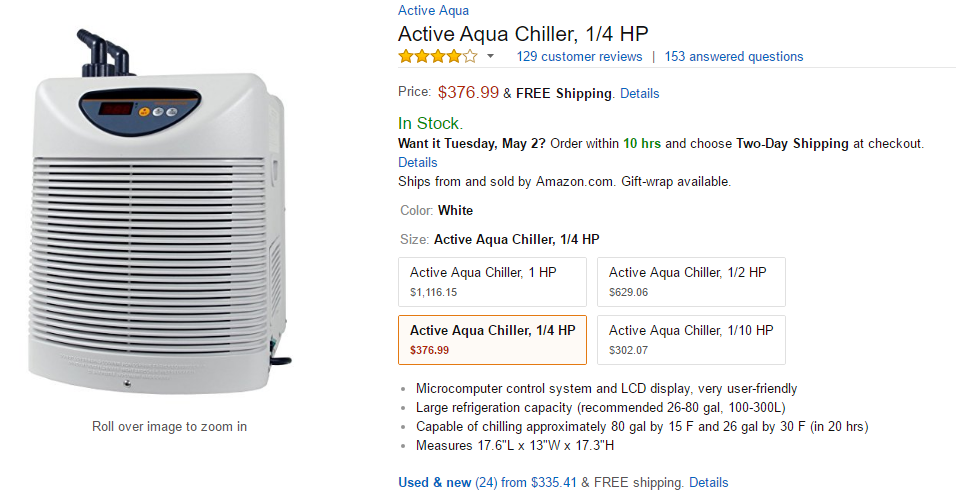
Task: Open Details link below delivery estimate
Action: 417,162
